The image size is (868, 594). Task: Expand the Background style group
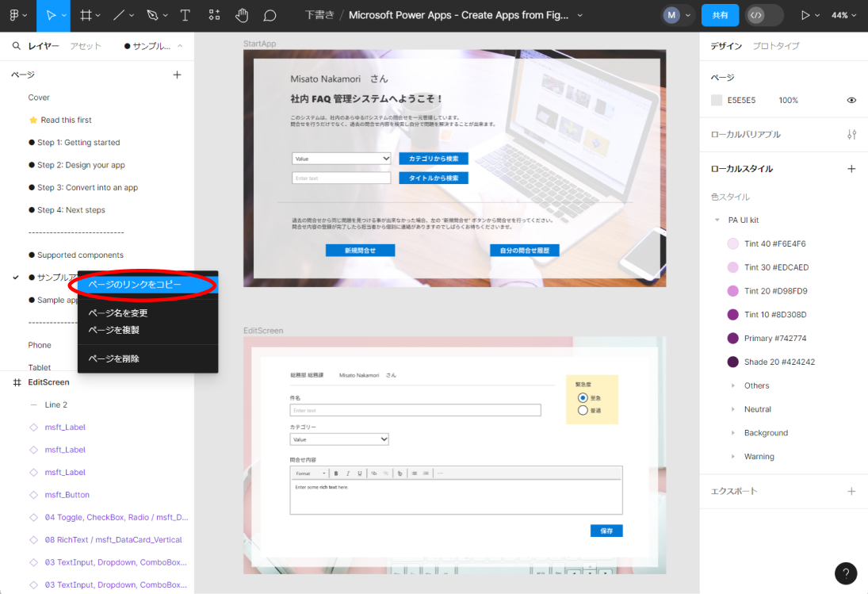point(733,433)
